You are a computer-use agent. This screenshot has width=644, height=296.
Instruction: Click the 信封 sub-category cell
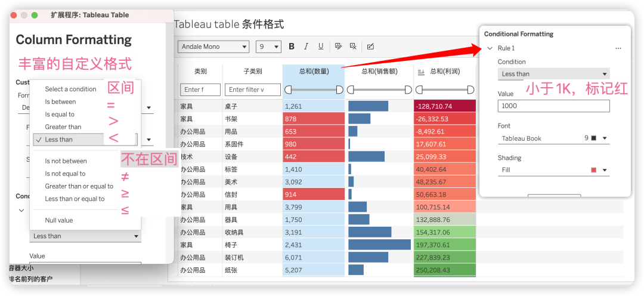[253, 195]
